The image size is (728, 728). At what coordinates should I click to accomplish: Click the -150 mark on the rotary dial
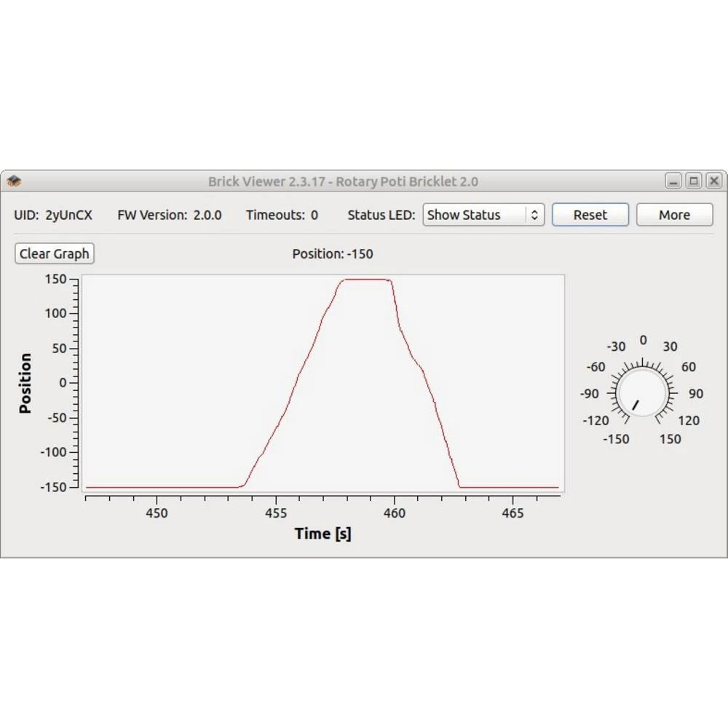[616, 439]
